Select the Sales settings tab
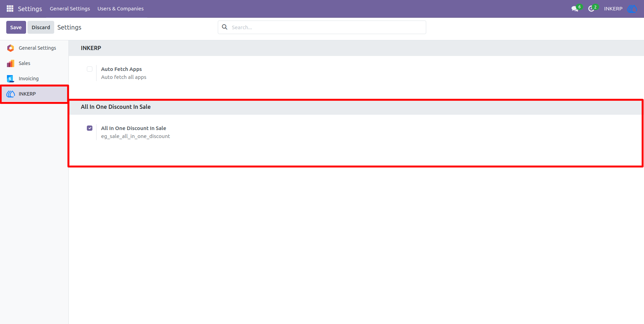Image resolution: width=644 pixels, height=324 pixels. (34, 63)
